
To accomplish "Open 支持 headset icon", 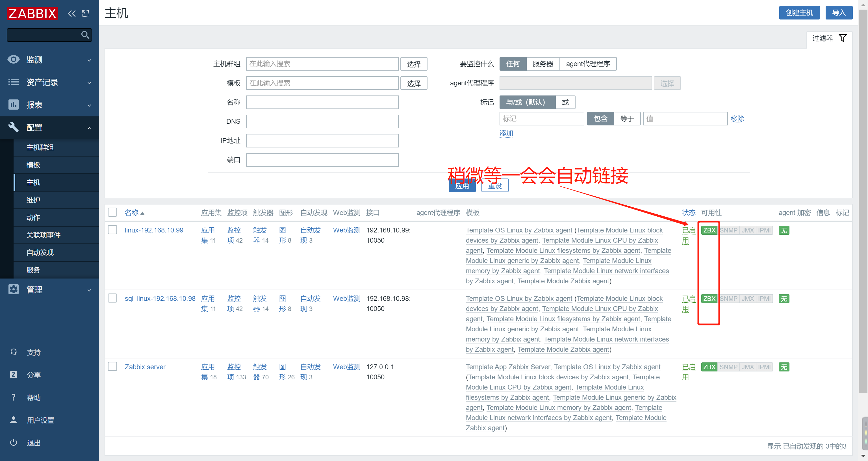I will pos(14,352).
